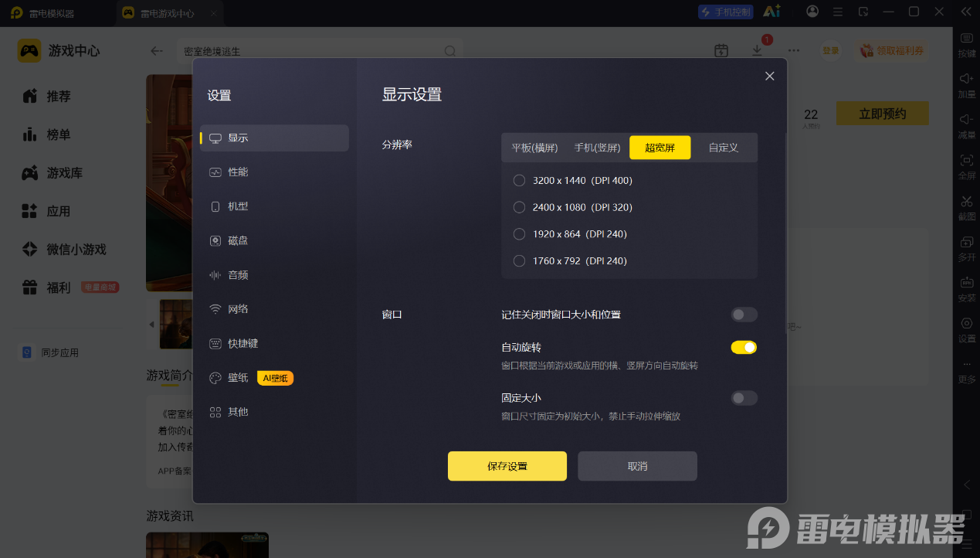Select the 超宽屏 resolution tab
The width and height of the screenshot is (980, 558).
pyautogui.click(x=660, y=148)
